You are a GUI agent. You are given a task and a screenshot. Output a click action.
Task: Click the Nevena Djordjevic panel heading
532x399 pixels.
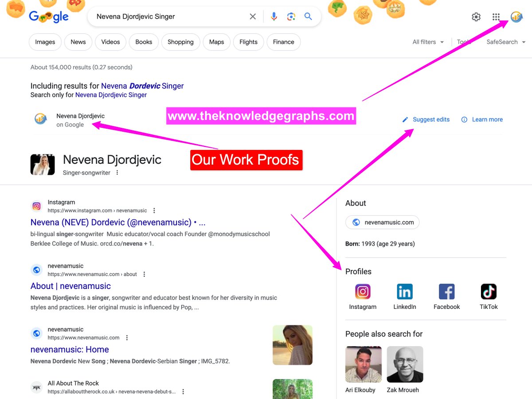pos(112,160)
